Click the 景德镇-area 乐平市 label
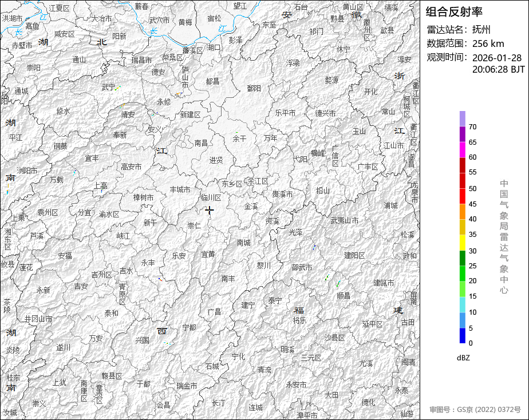 (x=286, y=113)
